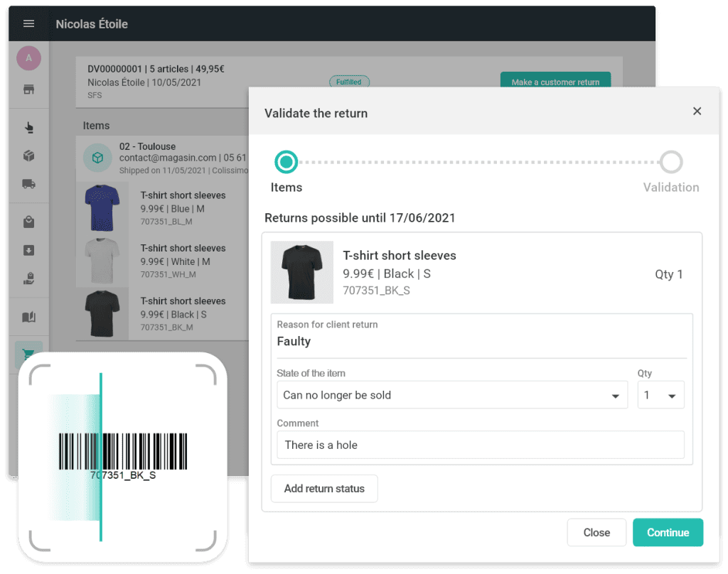
Task: Click the 'SFS' label under order
Action: (95, 95)
